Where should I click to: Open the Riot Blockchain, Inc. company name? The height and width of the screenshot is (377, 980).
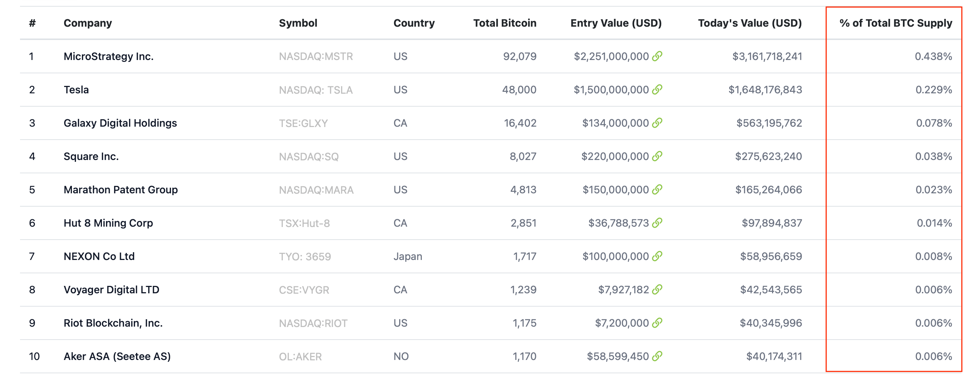(x=113, y=323)
